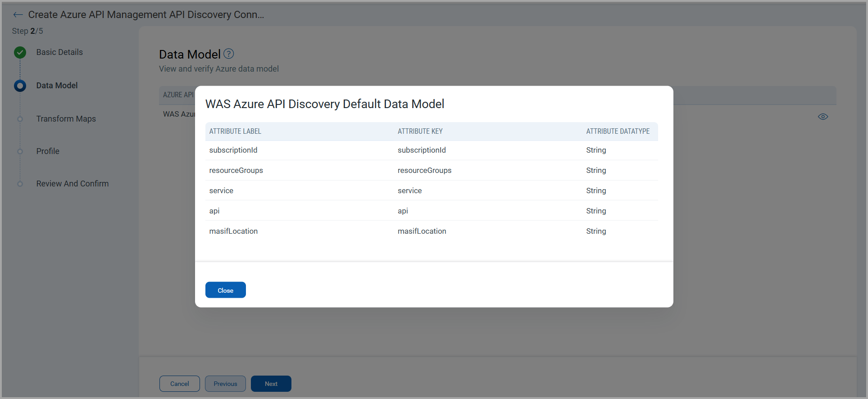868x399 pixels.
Task: Click the green Basic Details checkmark
Action: pos(20,53)
